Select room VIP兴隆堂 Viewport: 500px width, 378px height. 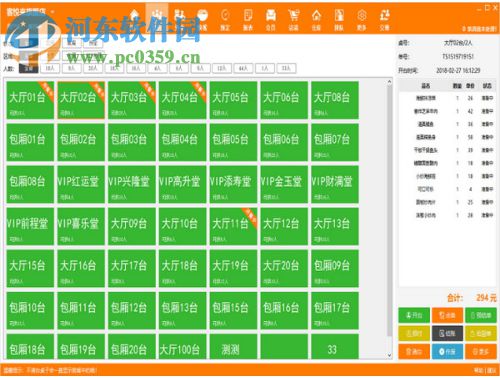point(132,184)
